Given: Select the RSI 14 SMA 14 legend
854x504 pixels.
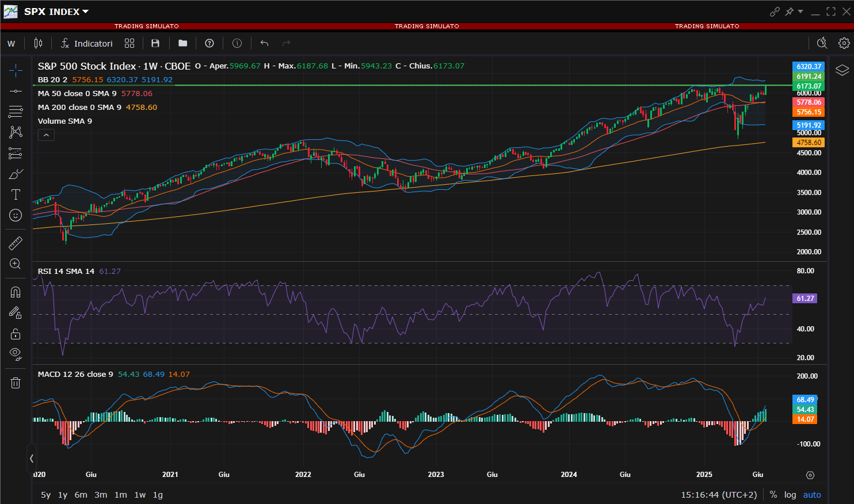Looking at the screenshot, I should click(66, 271).
